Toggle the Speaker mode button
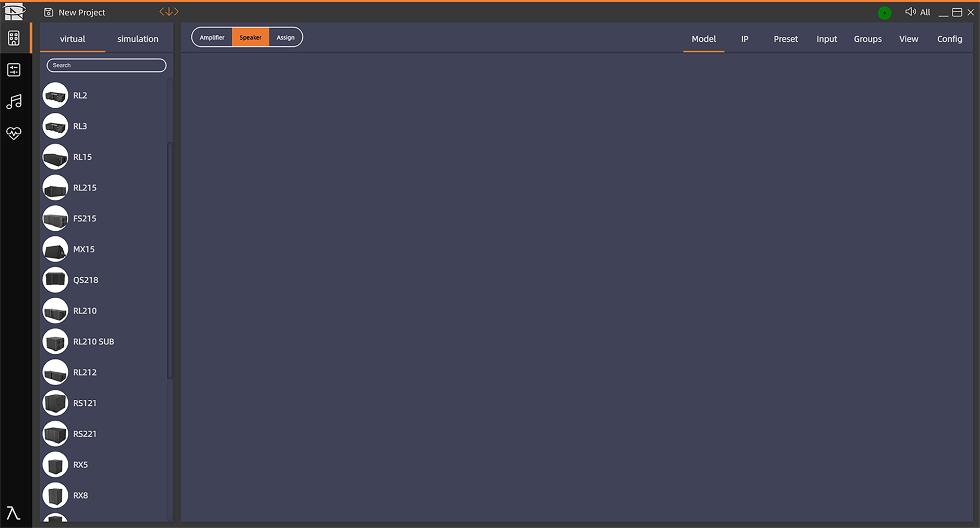 coord(250,37)
